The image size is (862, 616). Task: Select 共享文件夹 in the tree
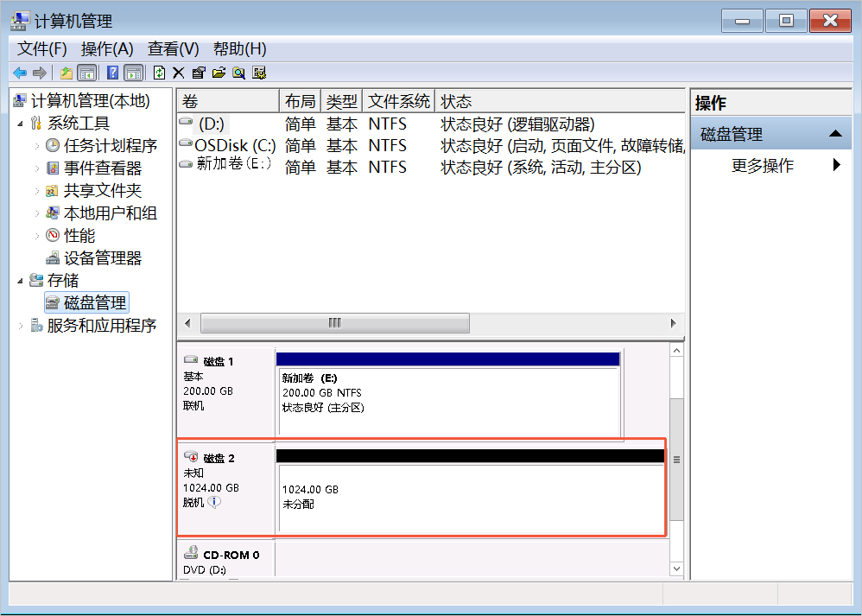(102, 190)
